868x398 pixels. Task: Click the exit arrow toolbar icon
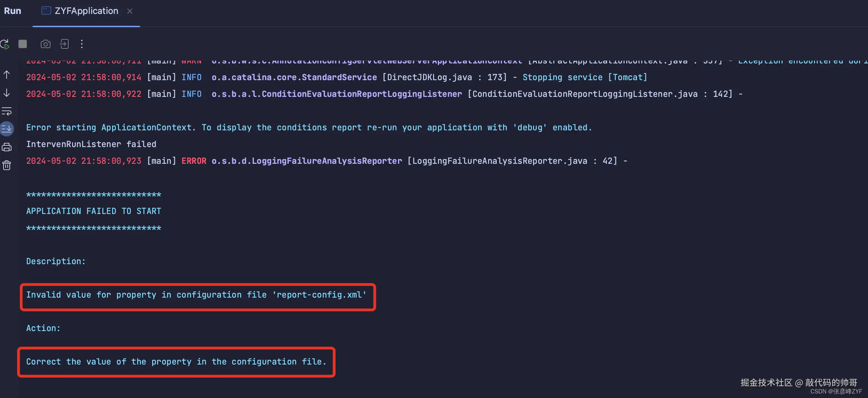coord(64,44)
